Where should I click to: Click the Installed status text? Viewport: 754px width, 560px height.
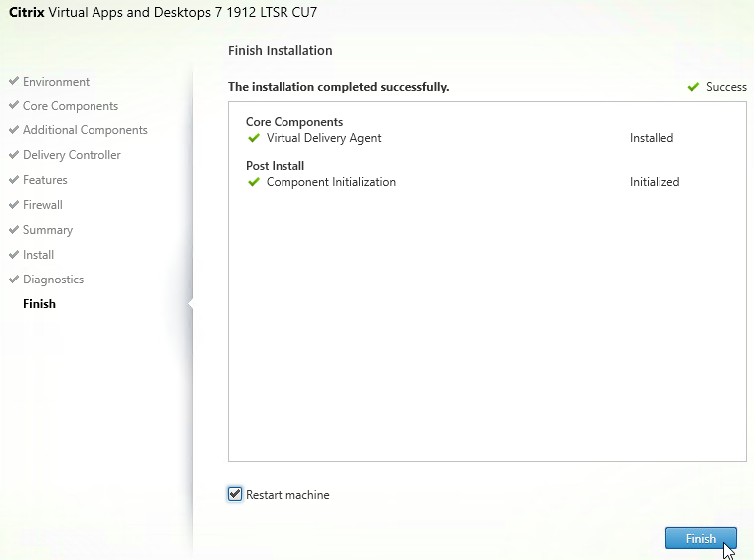(x=652, y=138)
